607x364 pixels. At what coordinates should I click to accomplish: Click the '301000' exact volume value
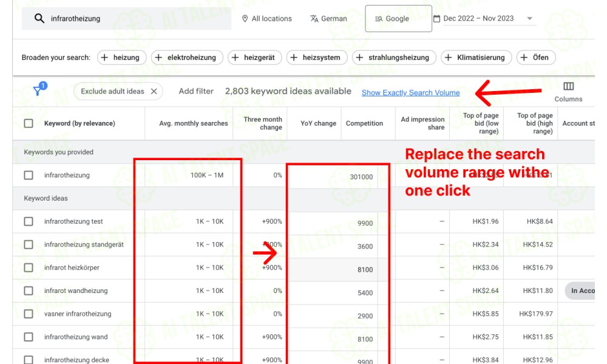pos(361,177)
